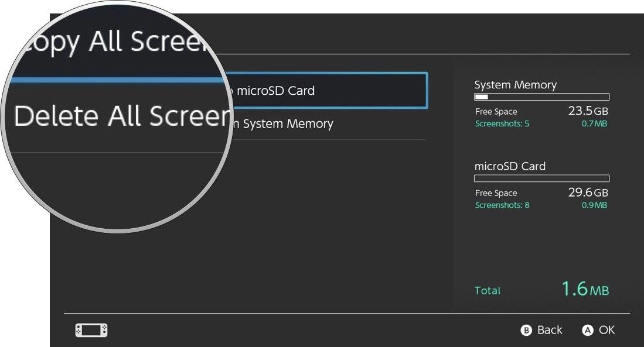The height and width of the screenshot is (347, 644).
Task: Click the Back label in footer
Action: coord(549,330)
